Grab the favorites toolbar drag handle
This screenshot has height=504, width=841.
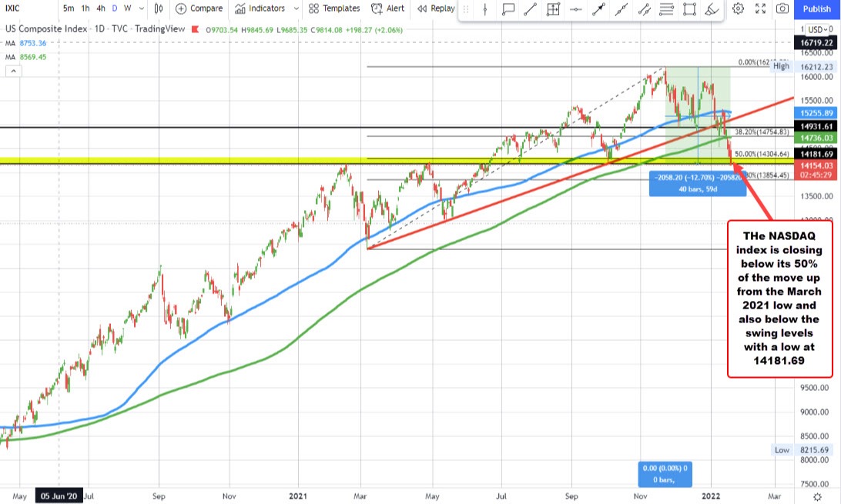pos(465,9)
